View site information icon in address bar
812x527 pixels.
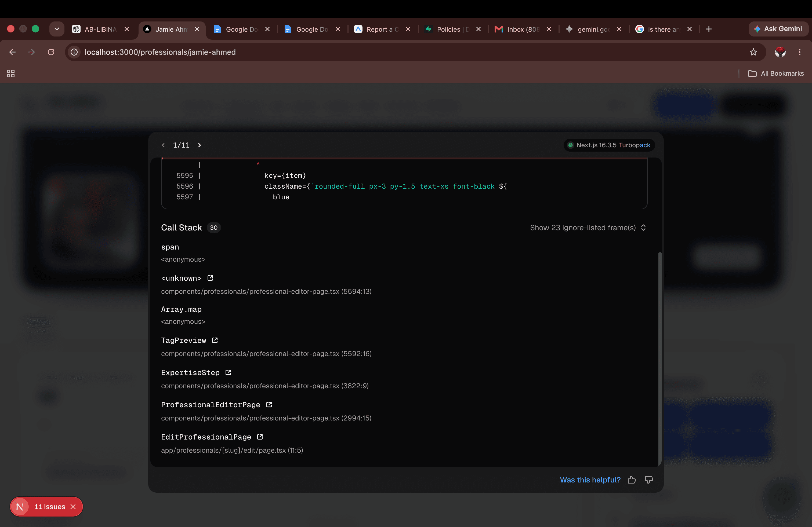click(74, 52)
